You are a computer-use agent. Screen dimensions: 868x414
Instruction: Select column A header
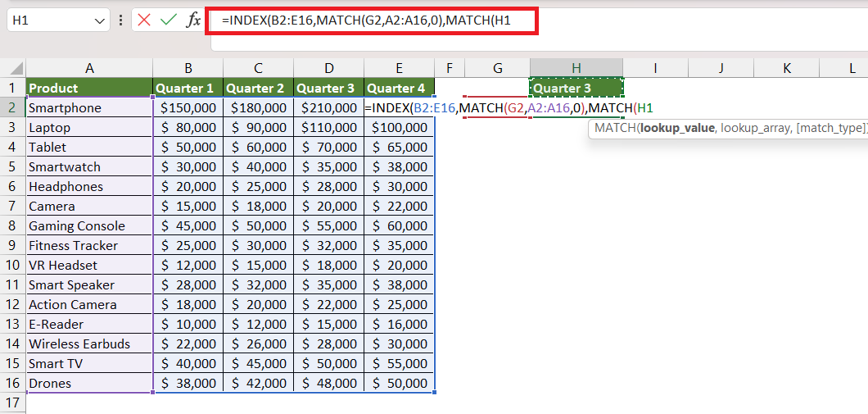tap(89, 68)
